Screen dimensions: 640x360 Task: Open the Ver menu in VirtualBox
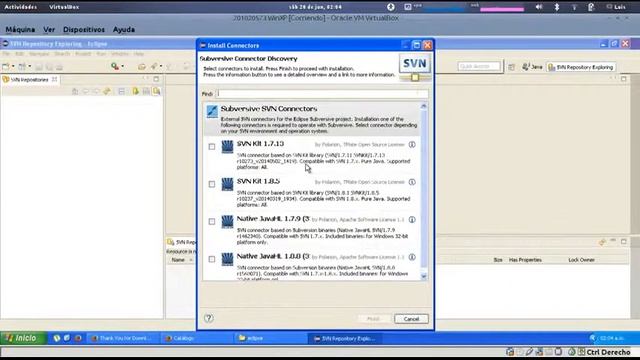(49, 29)
